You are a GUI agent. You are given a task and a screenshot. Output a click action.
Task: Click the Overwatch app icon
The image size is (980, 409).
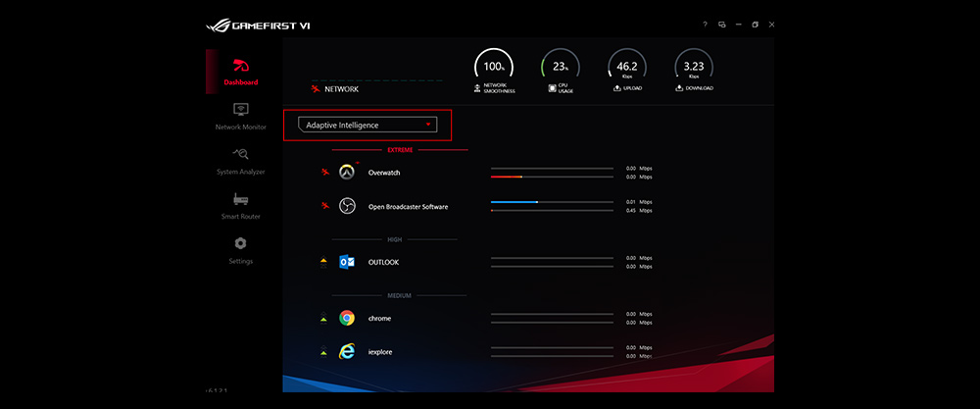[x=346, y=173]
